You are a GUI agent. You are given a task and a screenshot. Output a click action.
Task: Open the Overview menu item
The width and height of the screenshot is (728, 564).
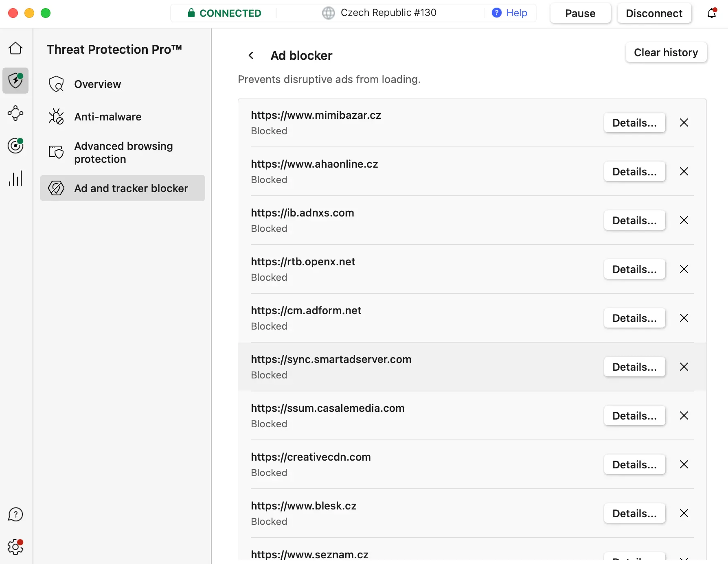point(98,84)
